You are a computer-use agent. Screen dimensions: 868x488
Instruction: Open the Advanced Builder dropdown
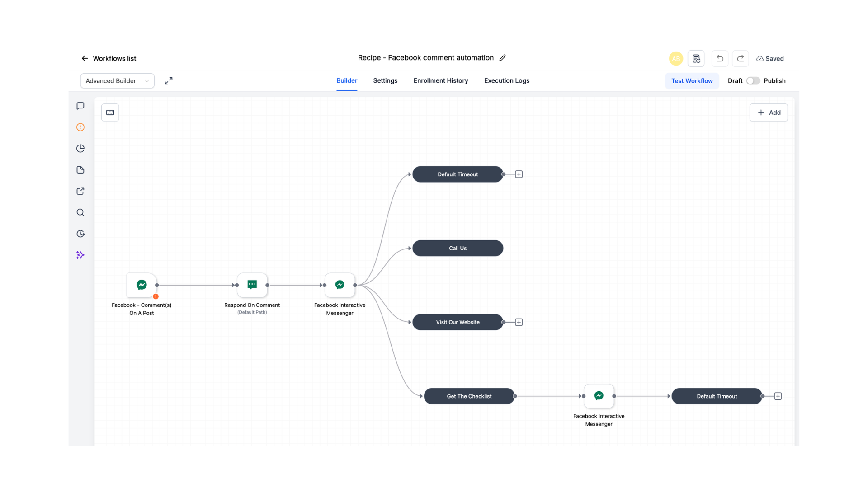[x=117, y=81]
